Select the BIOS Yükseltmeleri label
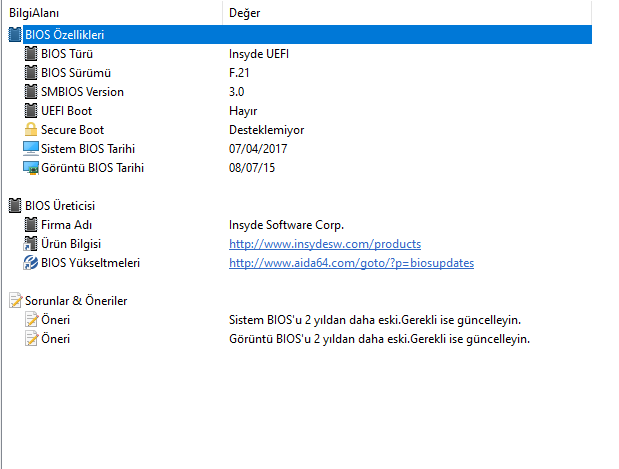Image resolution: width=619 pixels, height=469 pixels. [90, 263]
